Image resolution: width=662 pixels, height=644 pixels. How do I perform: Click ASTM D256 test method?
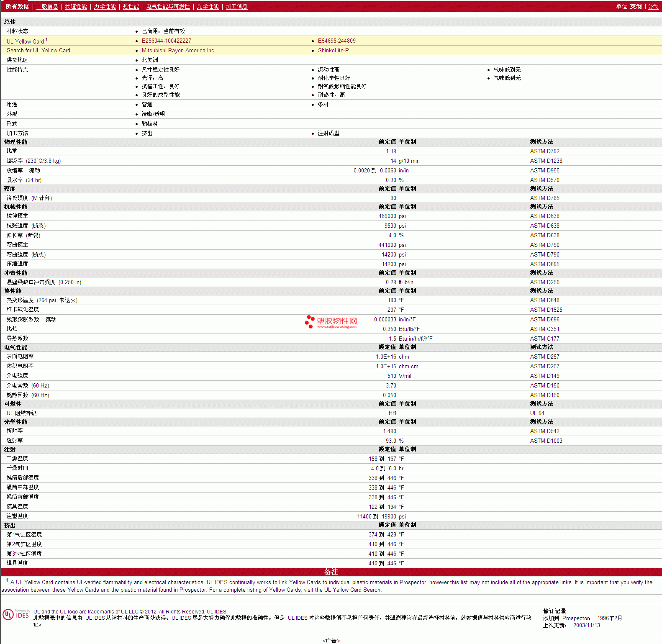544,282
